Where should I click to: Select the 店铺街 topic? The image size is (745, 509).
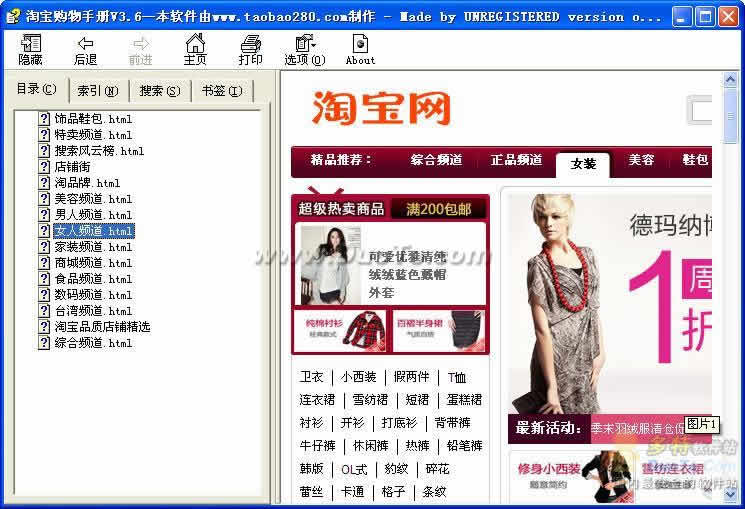tap(72, 167)
